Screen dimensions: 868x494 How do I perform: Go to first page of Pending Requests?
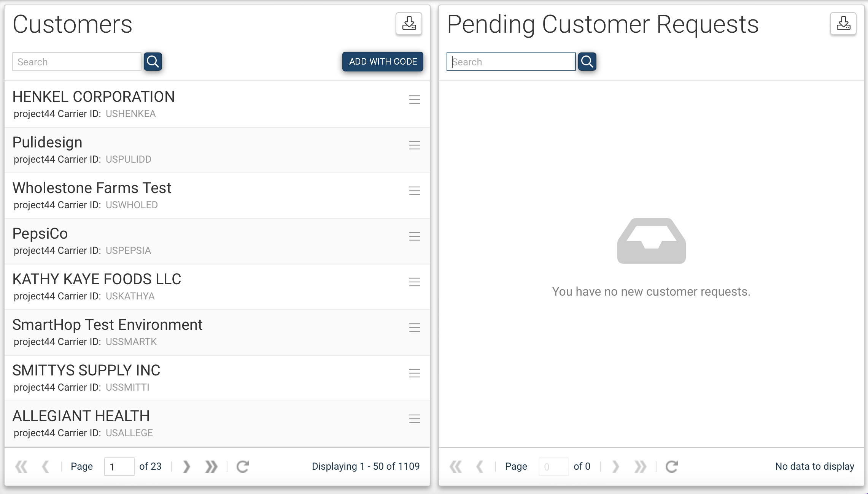(x=456, y=466)
